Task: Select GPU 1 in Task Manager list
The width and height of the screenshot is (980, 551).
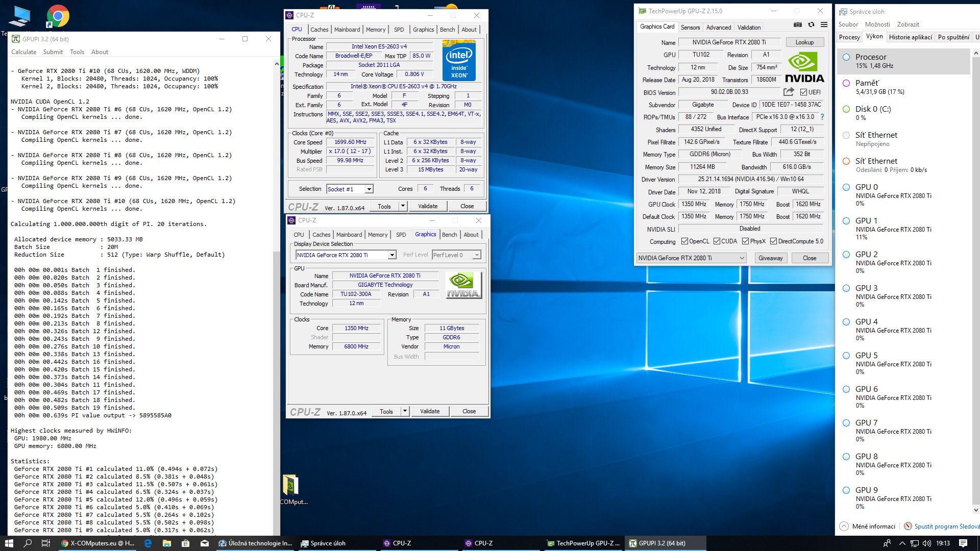Action: [903, 229]
